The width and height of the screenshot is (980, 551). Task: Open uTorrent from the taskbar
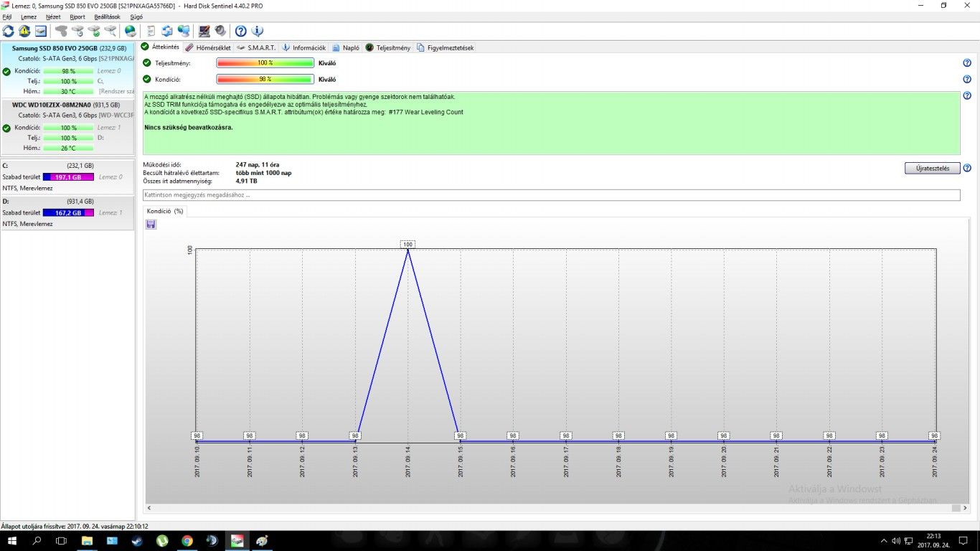162,540
